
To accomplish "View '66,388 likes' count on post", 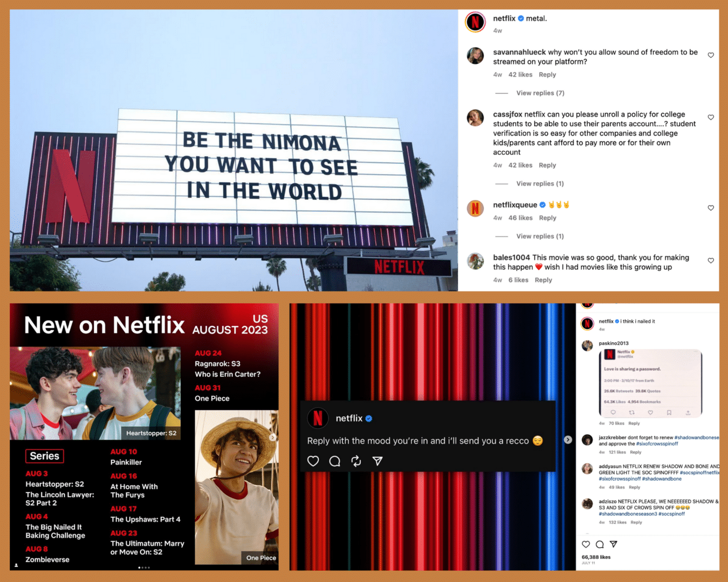I will [596, 557].
